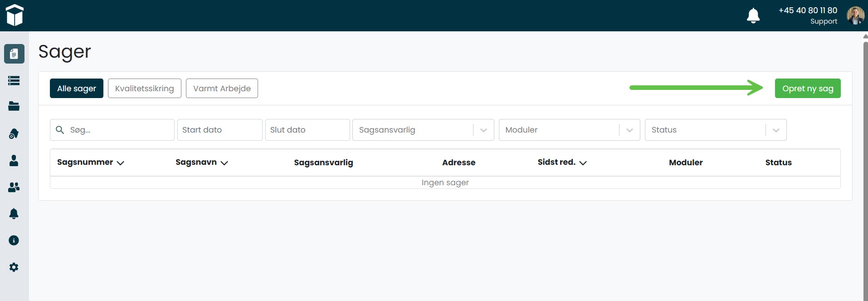Click the Opret ny sag button
This screenshot has width=868, height=301.
click(x=807, y=89)
